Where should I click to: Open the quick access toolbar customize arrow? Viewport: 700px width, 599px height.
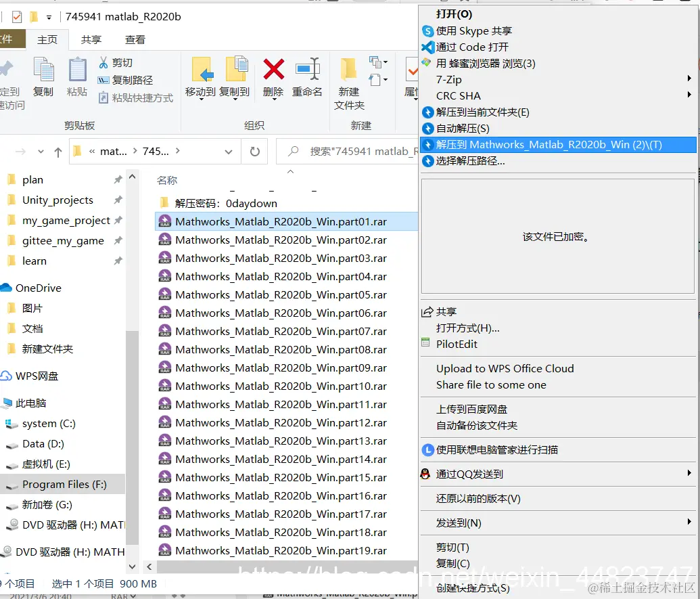(x=49, y=18)
